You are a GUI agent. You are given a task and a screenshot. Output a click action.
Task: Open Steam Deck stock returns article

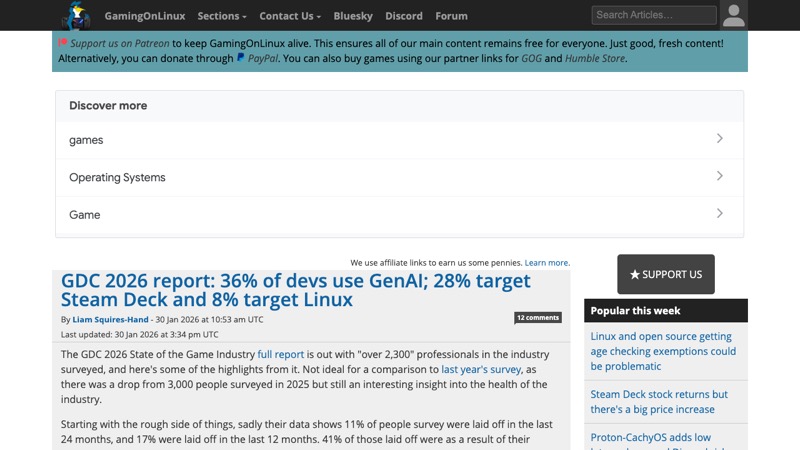659,402
